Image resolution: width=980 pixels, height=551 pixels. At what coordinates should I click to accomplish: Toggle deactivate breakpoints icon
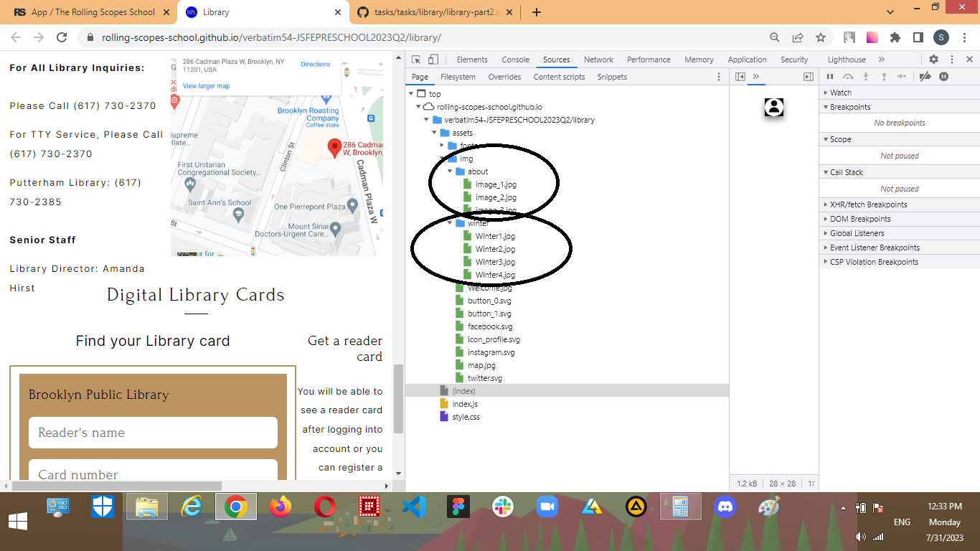click(x=925, y=77)
